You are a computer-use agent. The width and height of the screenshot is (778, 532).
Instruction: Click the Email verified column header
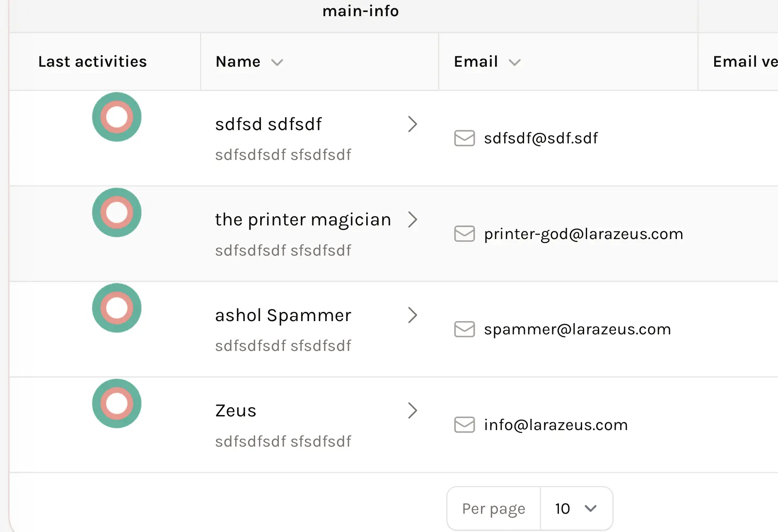[x=745, y=62]
